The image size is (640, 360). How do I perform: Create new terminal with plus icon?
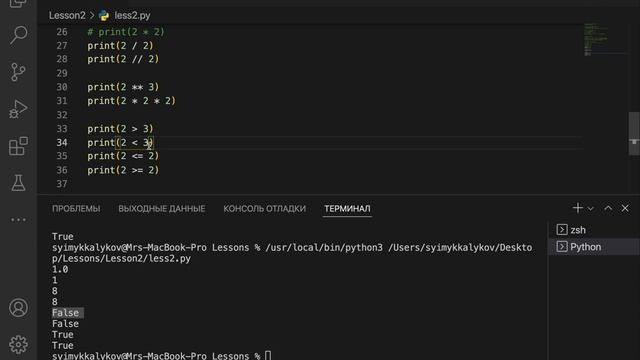[577, 208]
